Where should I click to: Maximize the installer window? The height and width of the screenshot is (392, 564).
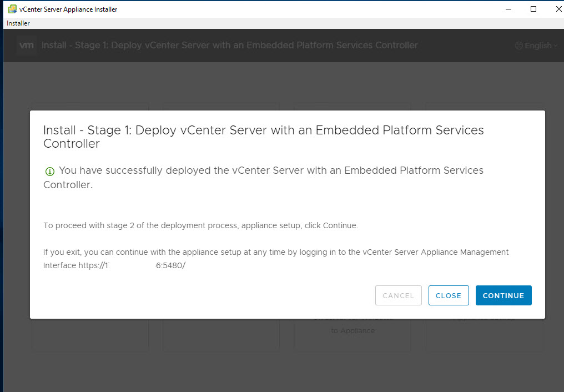coord(533,9)
